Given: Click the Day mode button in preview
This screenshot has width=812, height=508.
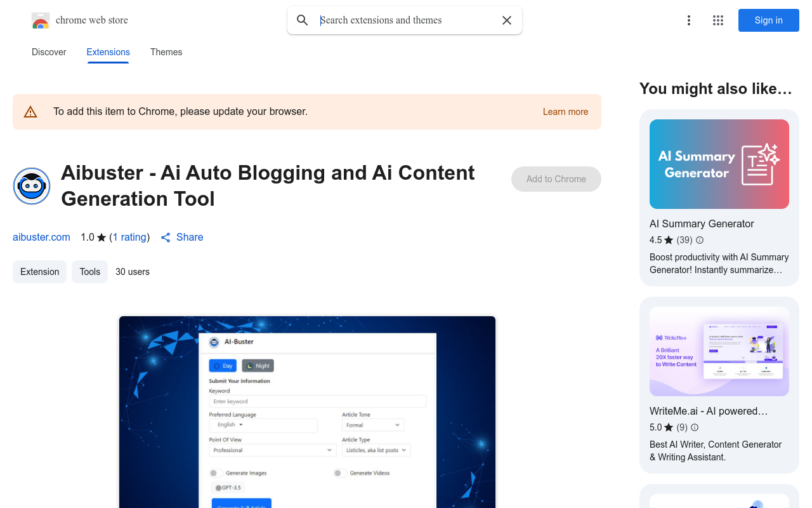Looking at the screenshot, I should click(x=223, y=366).
